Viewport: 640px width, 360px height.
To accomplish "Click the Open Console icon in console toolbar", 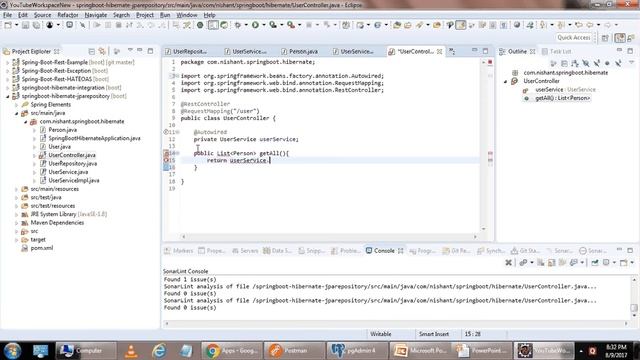I will (x=624, y=262).
